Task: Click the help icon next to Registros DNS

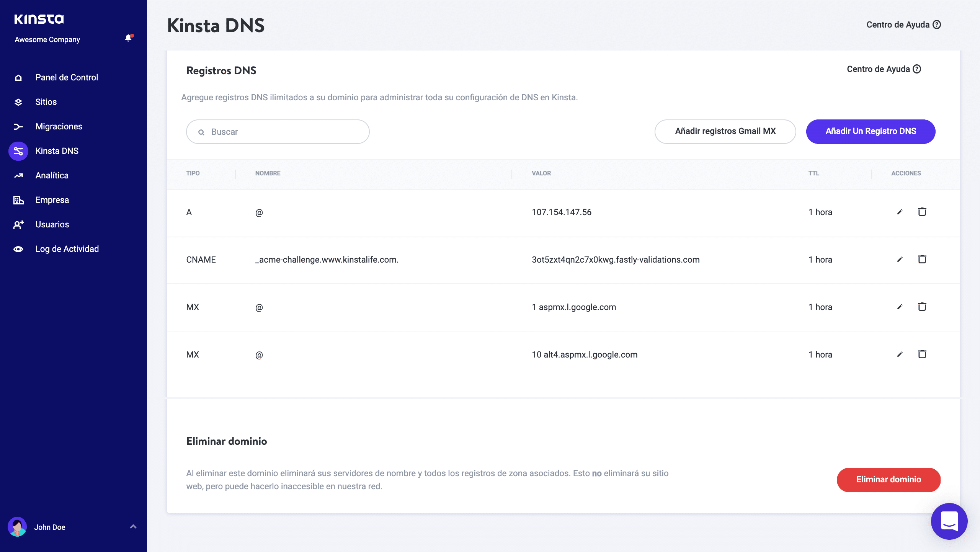Action: [x=917, y=69]
